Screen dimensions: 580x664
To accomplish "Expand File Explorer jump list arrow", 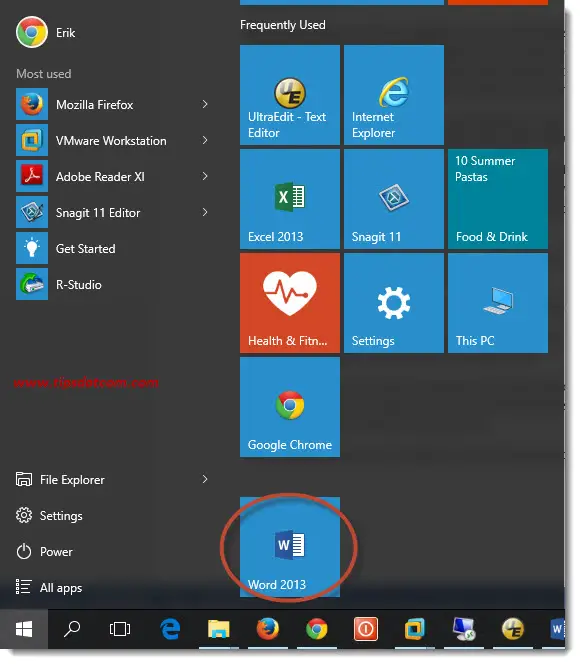I will 205,479.
